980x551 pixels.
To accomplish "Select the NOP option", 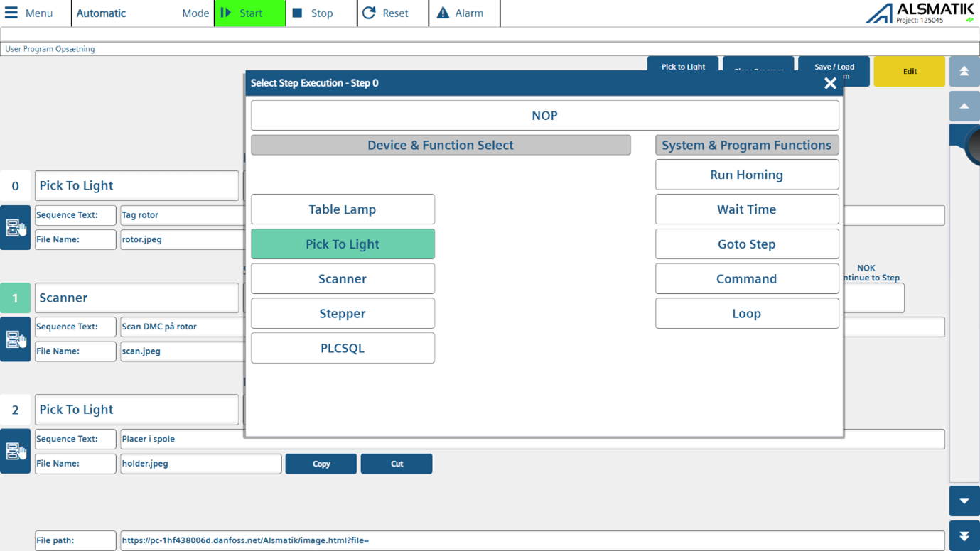I will (x=544, y=116).
